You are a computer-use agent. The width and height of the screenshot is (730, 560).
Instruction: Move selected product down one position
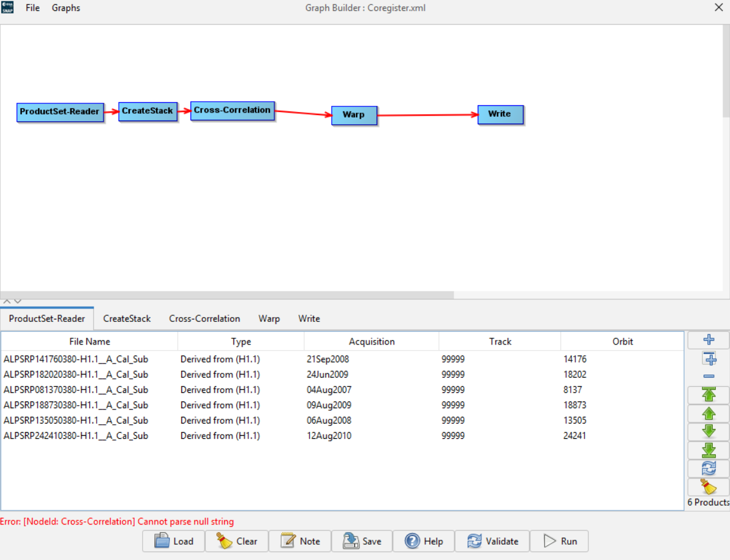(x=709, y=431)
